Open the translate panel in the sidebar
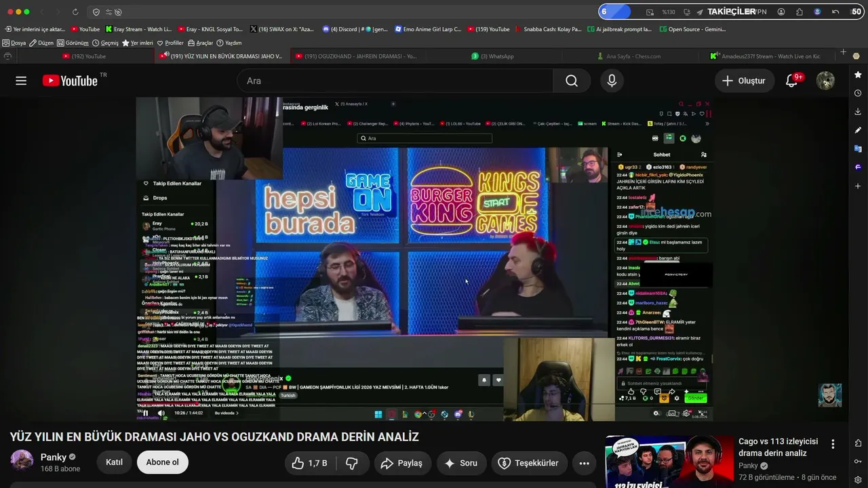 pos(858,148)
